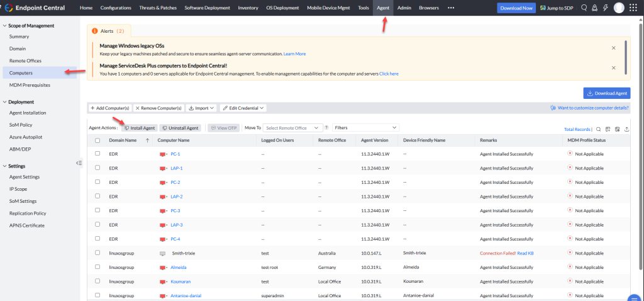The width and height of the screenshot is (644, 301).
Task: Open the rocket quick-launch icon
Action: tap(594, 8)
